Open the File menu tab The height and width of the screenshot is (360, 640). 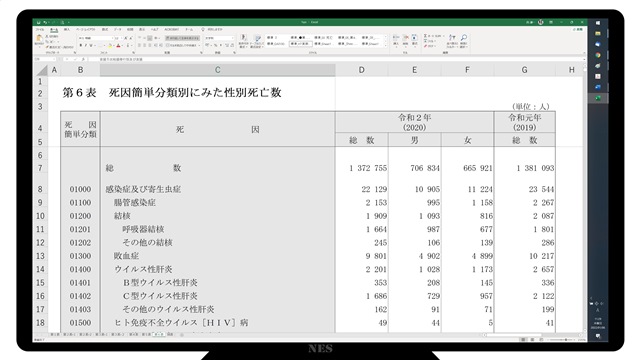pos(40,29)
